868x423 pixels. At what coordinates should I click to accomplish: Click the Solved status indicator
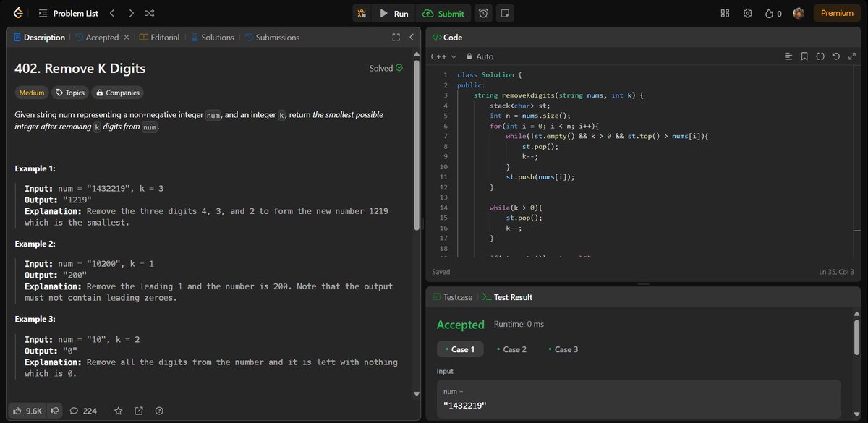[386, 69]
